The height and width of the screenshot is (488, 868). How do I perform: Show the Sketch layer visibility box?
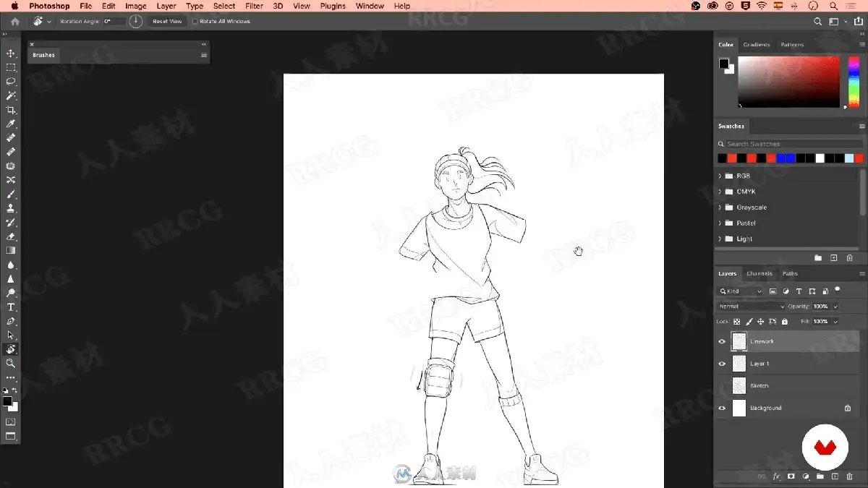[722, 386]
